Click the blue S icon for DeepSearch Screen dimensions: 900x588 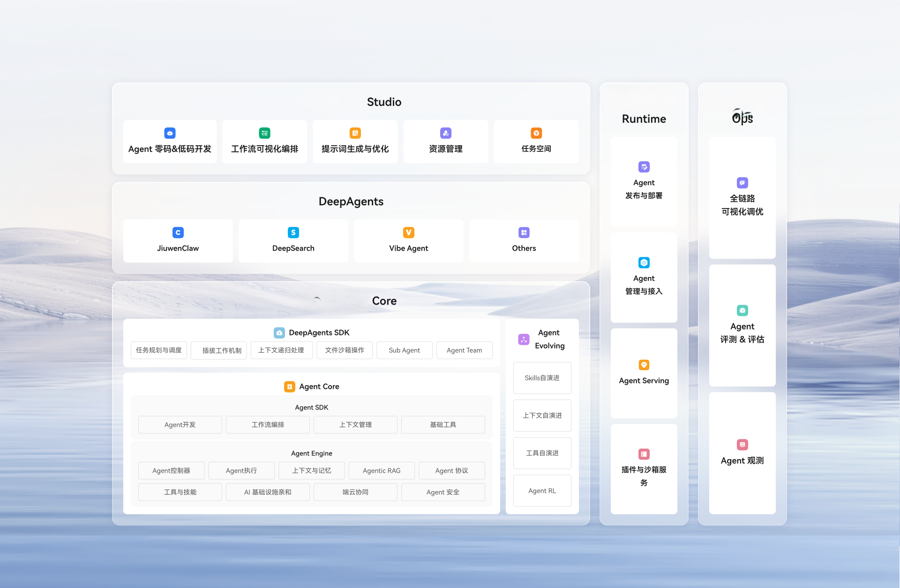pos(293,232)
